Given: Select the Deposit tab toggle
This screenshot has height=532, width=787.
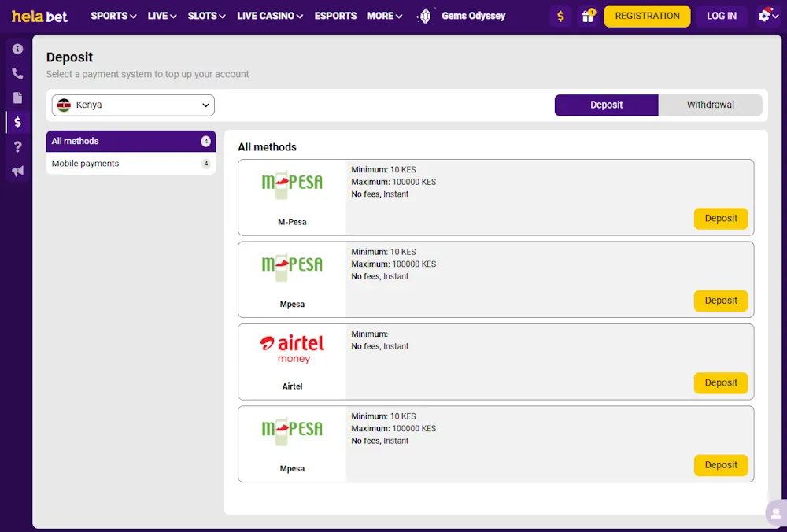Looking at the screenshot, I should (606, 104).
